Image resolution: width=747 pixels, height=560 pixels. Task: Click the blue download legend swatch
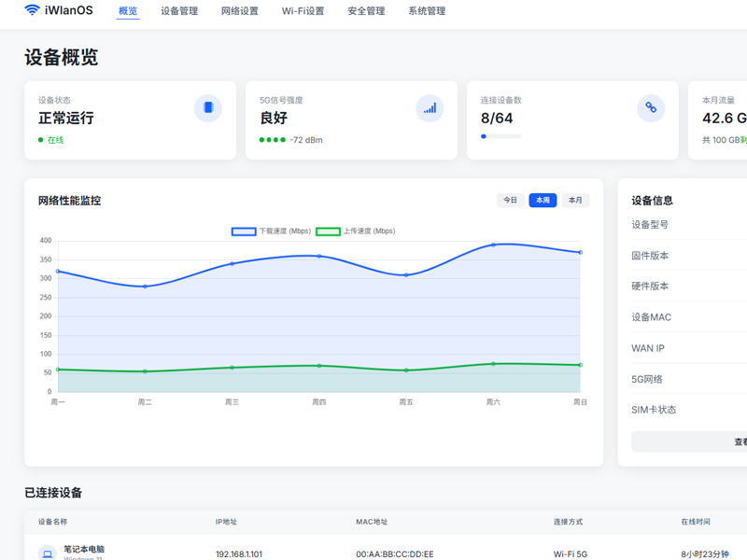tap(244, 231)
